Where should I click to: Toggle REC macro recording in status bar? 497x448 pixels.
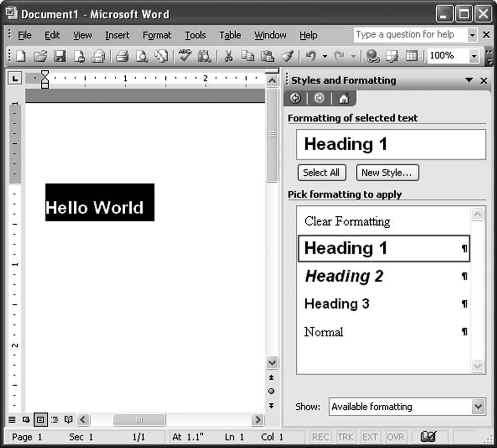coord(320,437)
